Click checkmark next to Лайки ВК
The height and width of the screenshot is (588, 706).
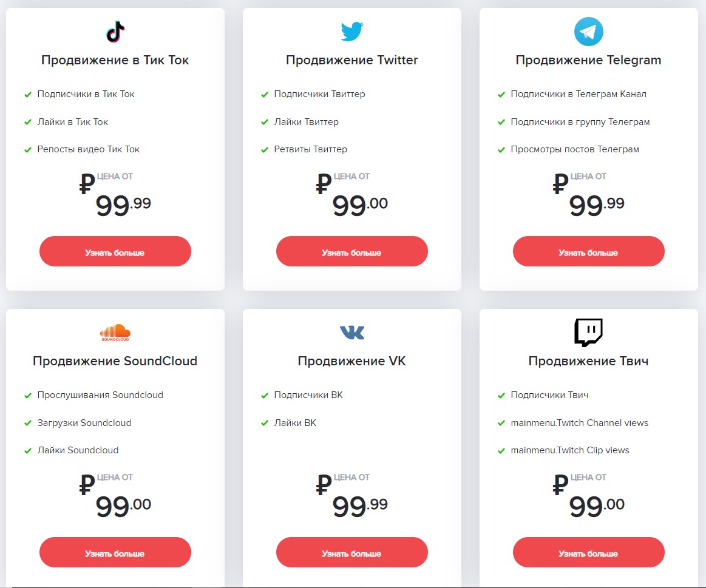tap(265, 423)
